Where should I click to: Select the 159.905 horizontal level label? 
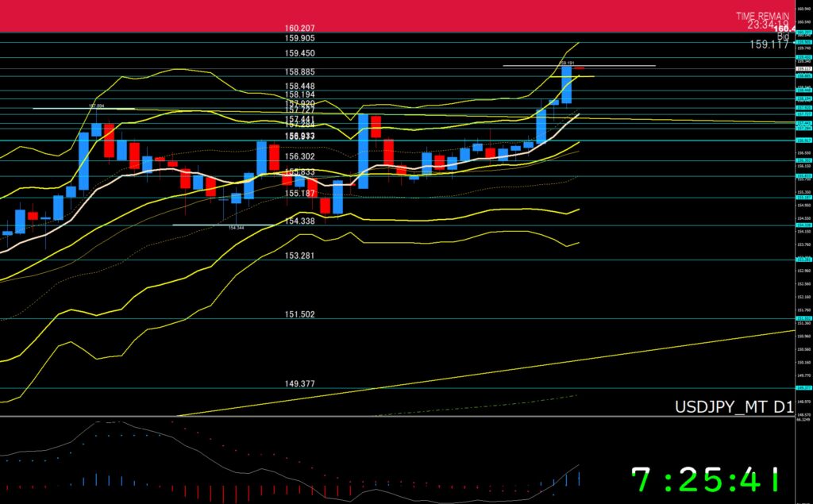[300, 37]
